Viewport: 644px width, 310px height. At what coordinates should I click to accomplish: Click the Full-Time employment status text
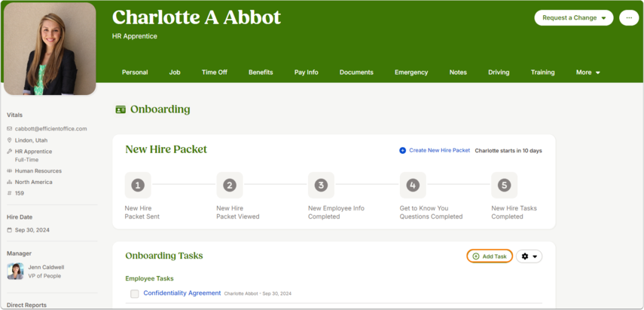[26, 159]
